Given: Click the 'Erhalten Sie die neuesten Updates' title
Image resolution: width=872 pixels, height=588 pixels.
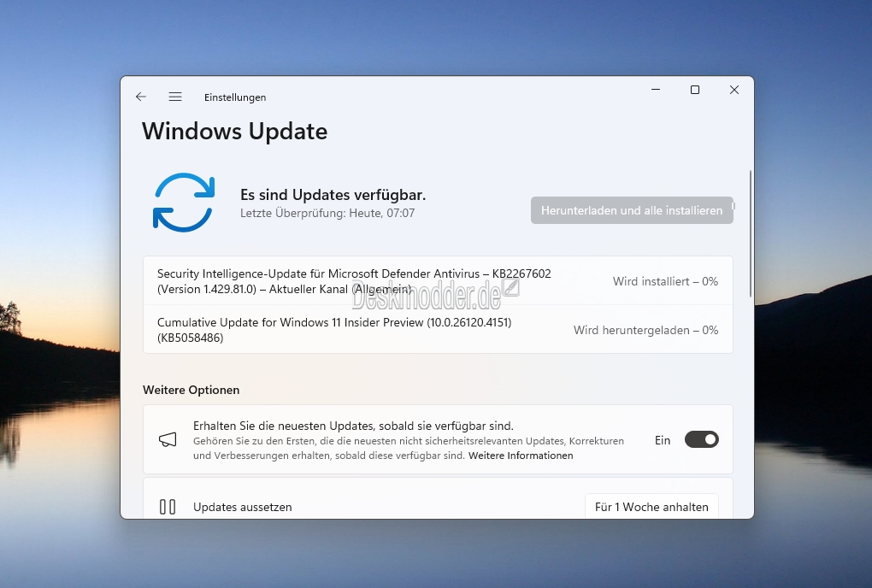Looking at the screenshot, I should click(x=353, y=426).
